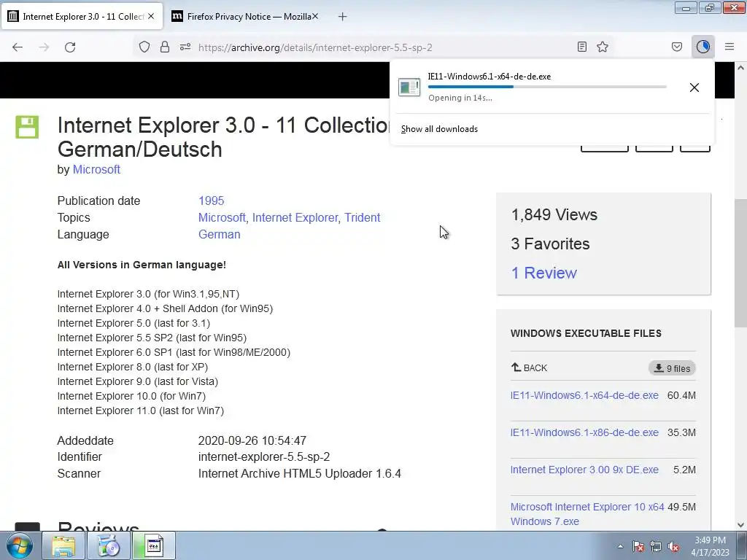The image size is (747, 560).
Task: Select the '1,849 Views' text
Action: [554, 215]
